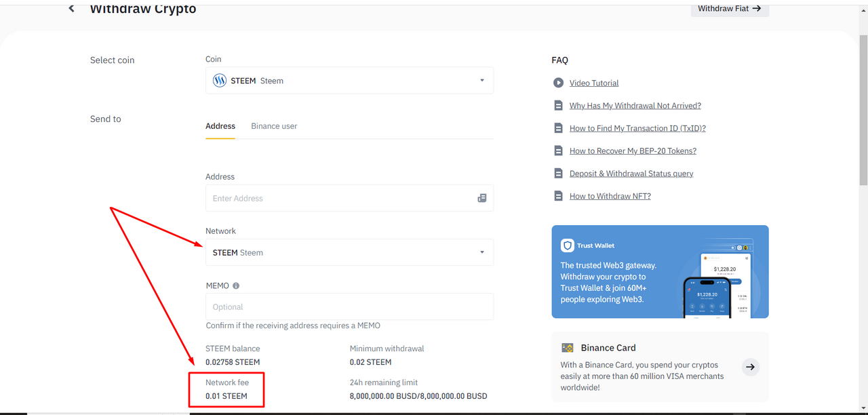Switch to the Address tab
This screenshot has height=415, width=868.
point(220,126)
